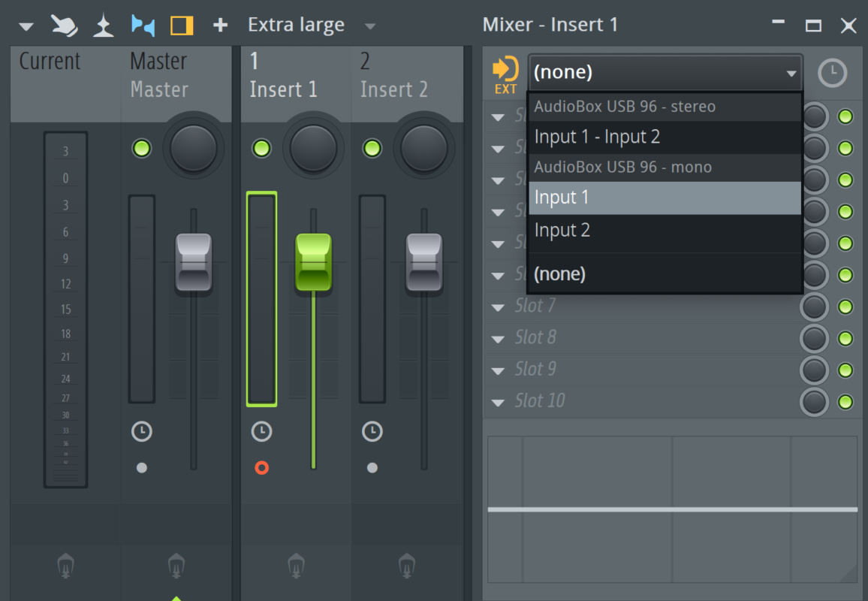Toggle the yellow dock panel icon

[182, 26]
